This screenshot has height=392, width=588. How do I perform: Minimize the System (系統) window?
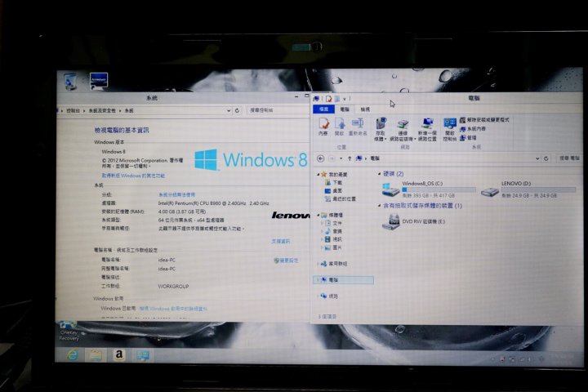296,96
